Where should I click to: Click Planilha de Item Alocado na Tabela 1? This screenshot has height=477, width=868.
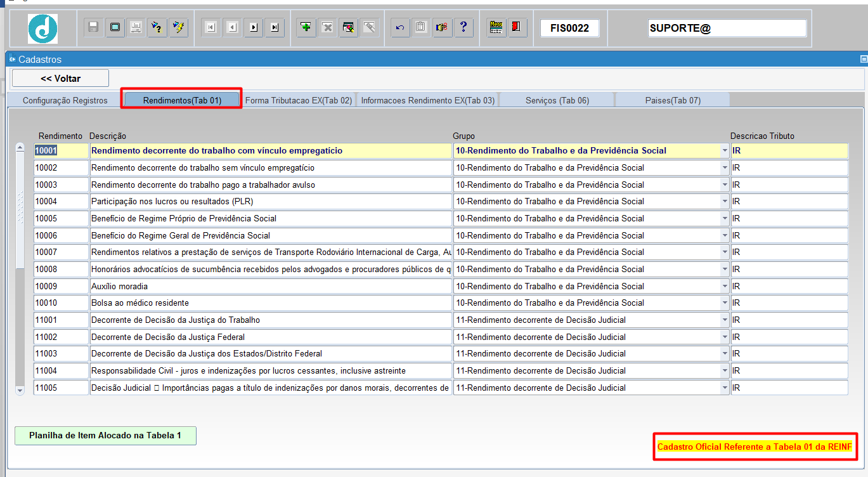tap(105, 436)
